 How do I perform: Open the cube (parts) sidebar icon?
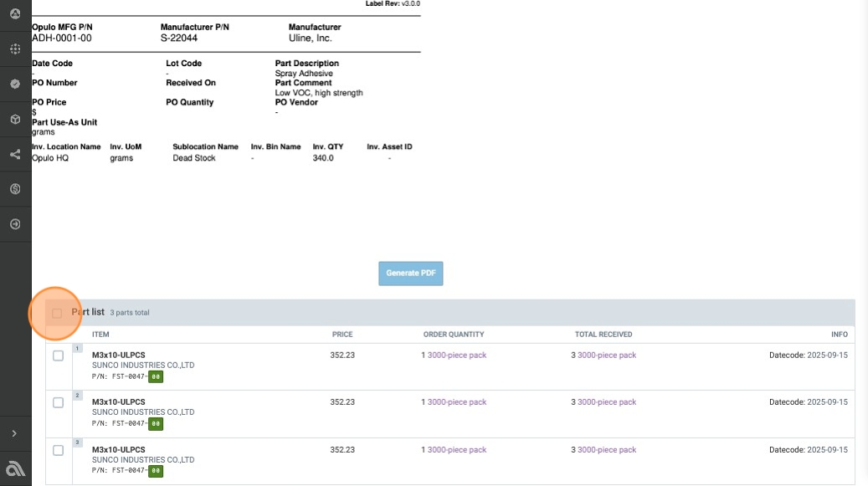pos(15,119)
